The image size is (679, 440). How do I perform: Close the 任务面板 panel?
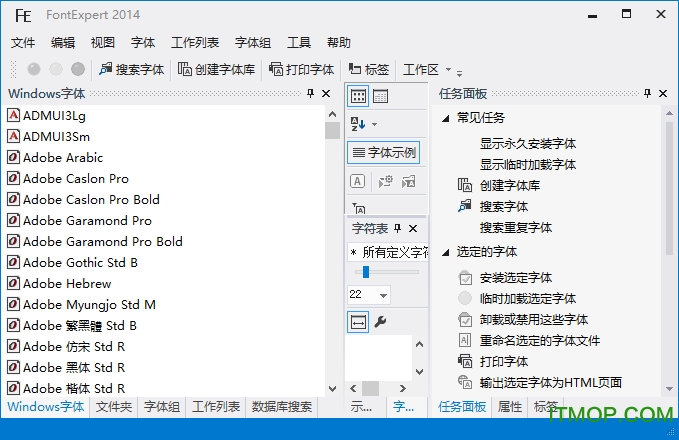point(663,93)
